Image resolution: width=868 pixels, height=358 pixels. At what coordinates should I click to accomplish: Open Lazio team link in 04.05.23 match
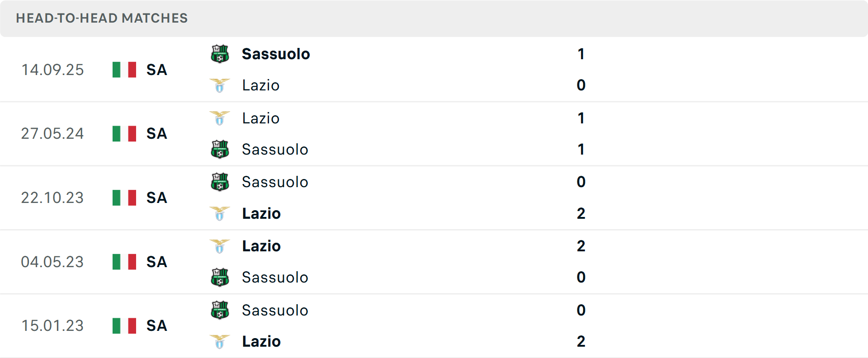pos(261,246)
